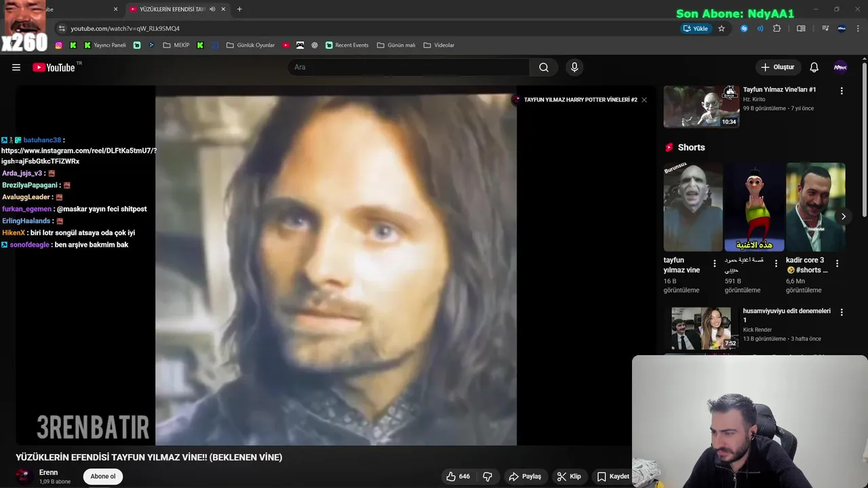Open Shazam browser extension
Screen dimensions: 868x488
[x=744, y=28]
